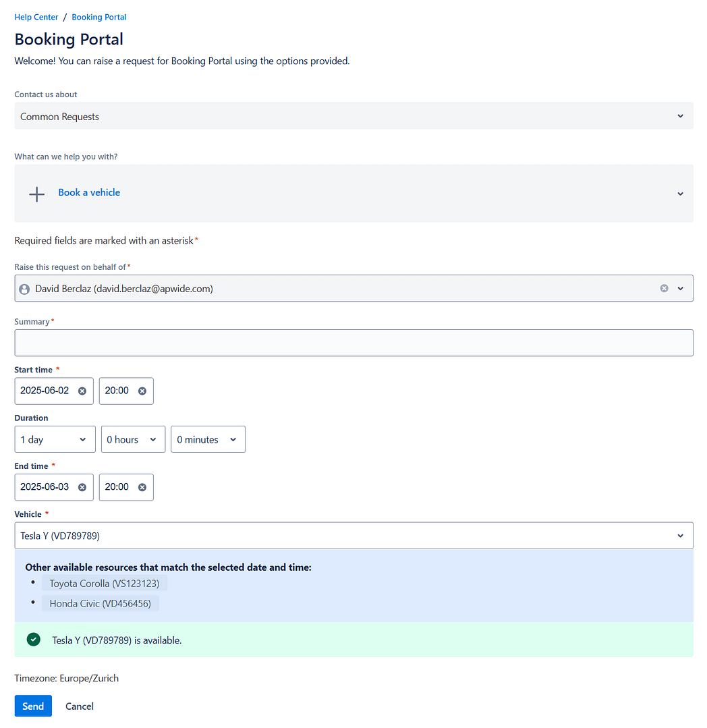Change the 0 hours duration dropdown
This screenshot has height=728, width=707.
[132, 439]
